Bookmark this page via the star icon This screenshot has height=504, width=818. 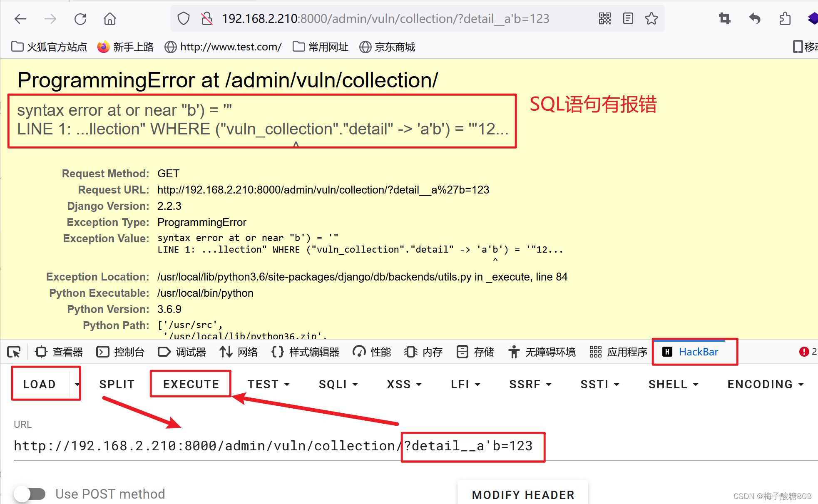(651, 18)
